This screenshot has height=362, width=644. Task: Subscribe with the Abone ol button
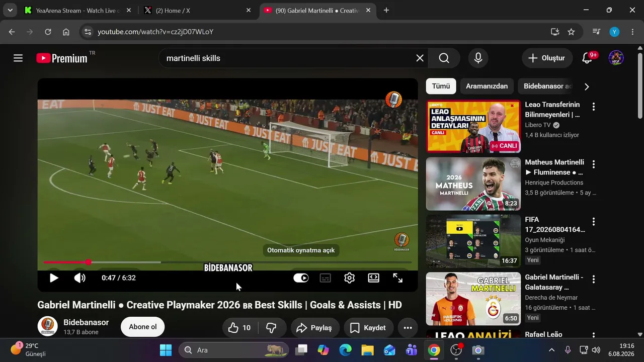click(143, 327)
